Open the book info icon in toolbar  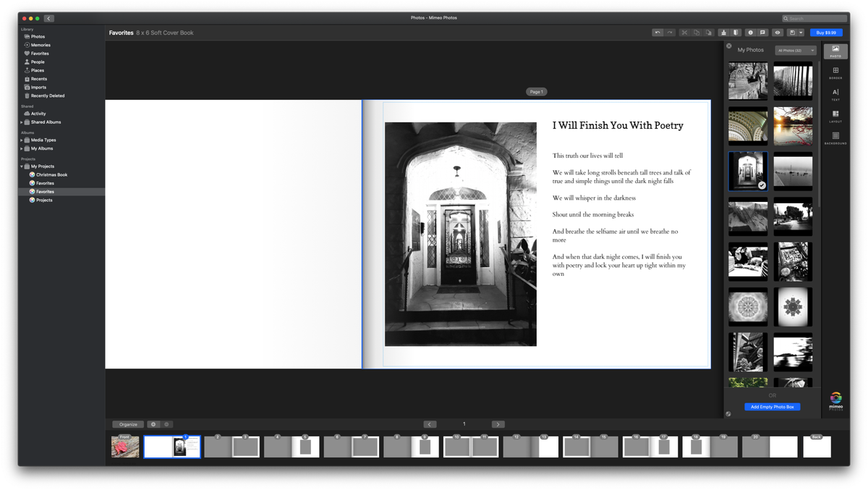pos(751,33)
